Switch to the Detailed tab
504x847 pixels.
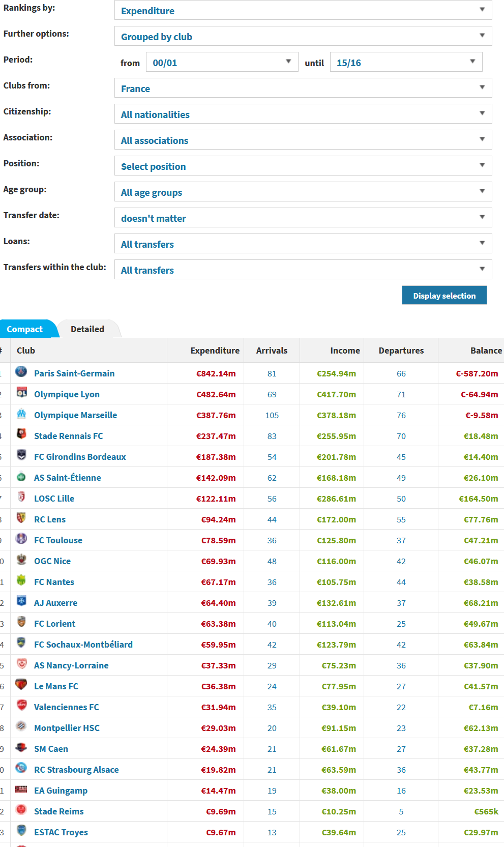pyautogui.click(x=87, y=329)
